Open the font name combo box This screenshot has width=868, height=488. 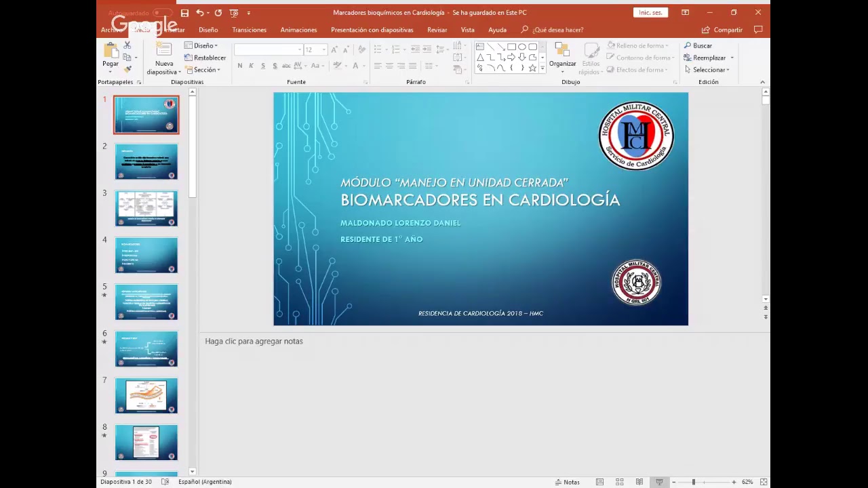coord(269,49)
